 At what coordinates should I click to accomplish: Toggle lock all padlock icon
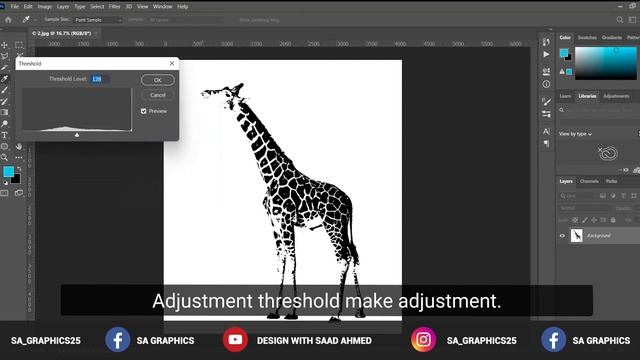pos(613,220)
